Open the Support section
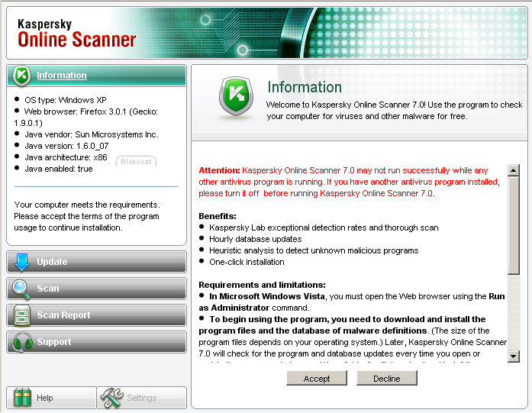This screenshot has height=413, width=532. 96,342
